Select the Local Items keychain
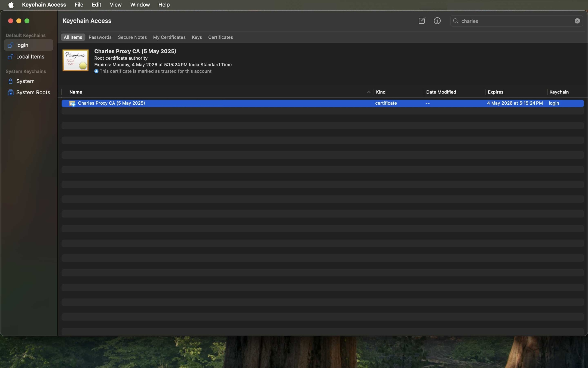 tap(29, 56)
